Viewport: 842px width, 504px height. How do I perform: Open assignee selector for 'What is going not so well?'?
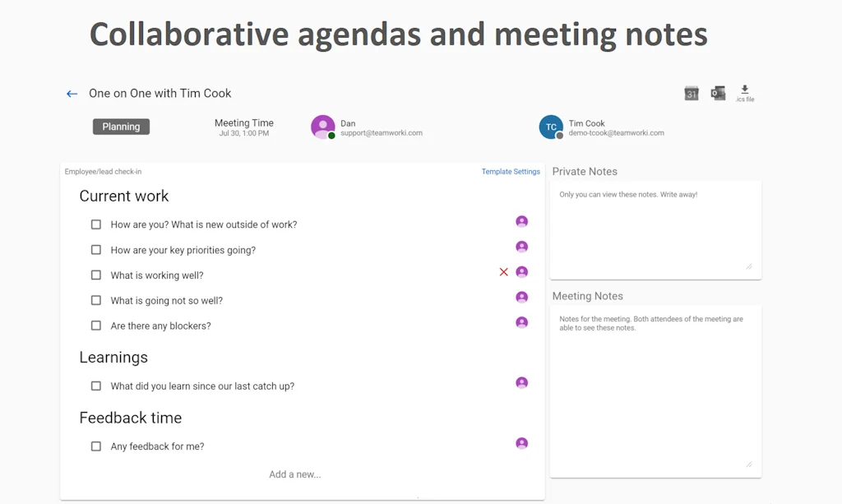coord(522,297)
